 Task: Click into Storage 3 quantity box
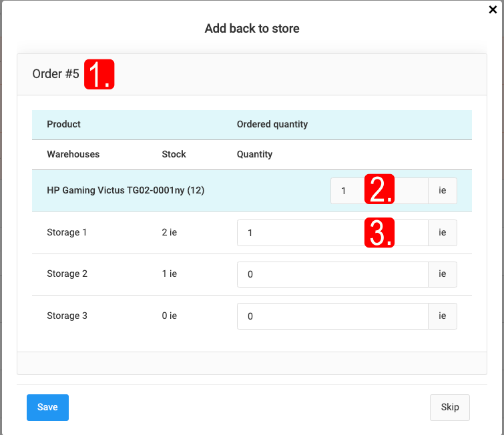(332, 316)
